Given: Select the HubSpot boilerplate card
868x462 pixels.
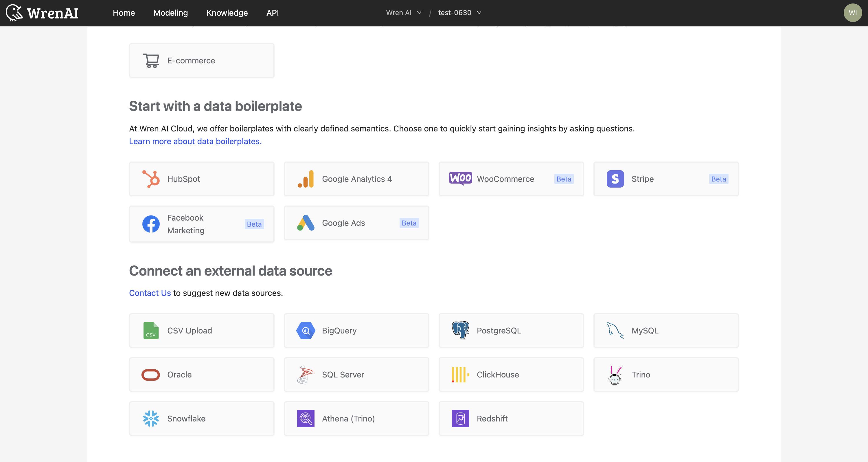Looking at the screenshot, I should pos(202,179).
